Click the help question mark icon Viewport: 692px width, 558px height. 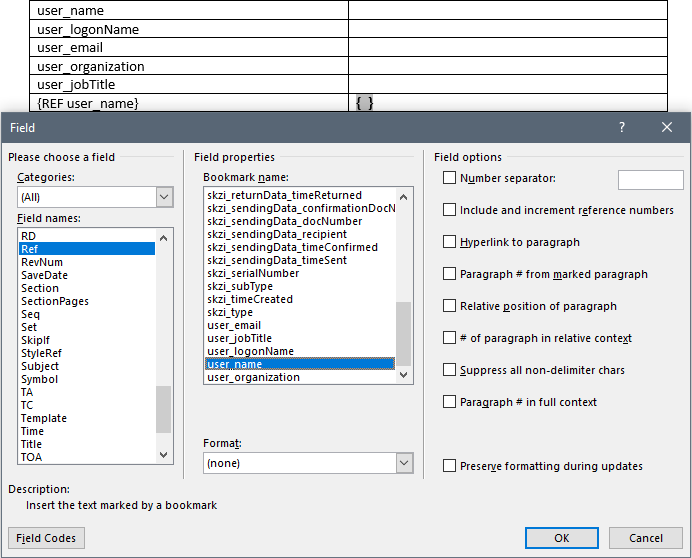(x=622, y=128)
